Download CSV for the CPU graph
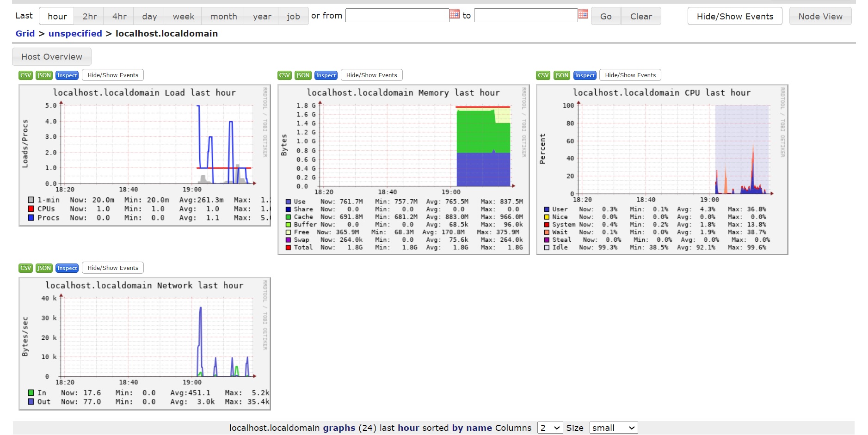868x435 pixels. [543, 75]
